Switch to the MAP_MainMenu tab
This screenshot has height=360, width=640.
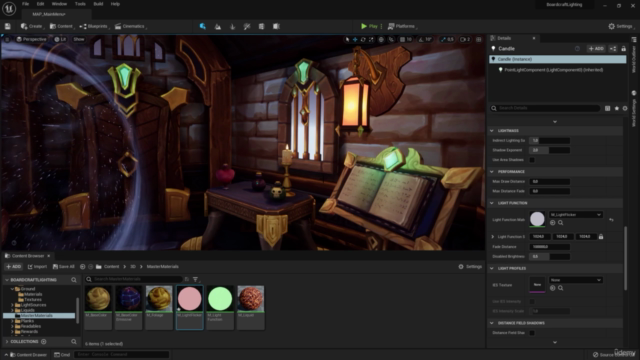click(x=49, y=14)
